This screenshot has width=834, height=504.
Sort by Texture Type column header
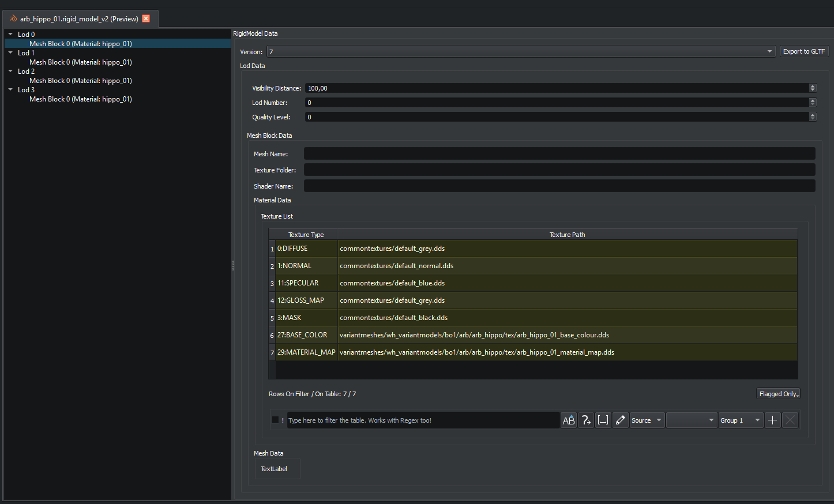click(306, 234)
